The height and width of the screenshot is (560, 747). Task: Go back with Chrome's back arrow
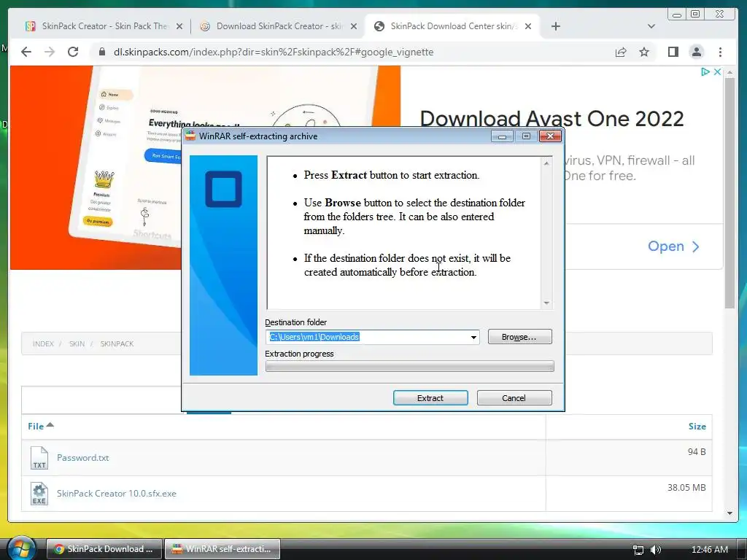tap(26, 52)
